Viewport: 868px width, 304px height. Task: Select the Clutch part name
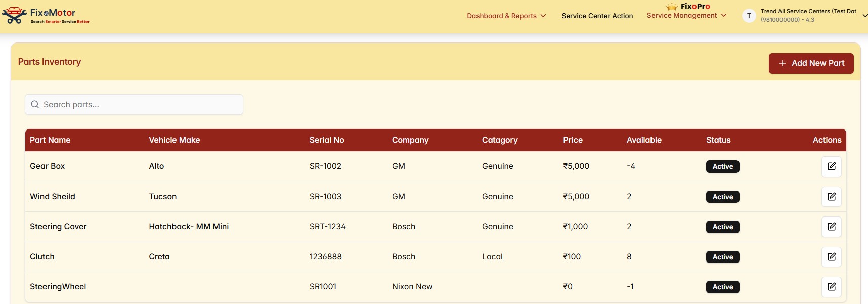[42, 257]
